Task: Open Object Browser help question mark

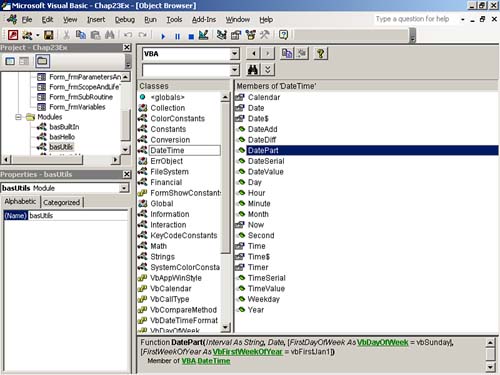Action: click(321, 53)
